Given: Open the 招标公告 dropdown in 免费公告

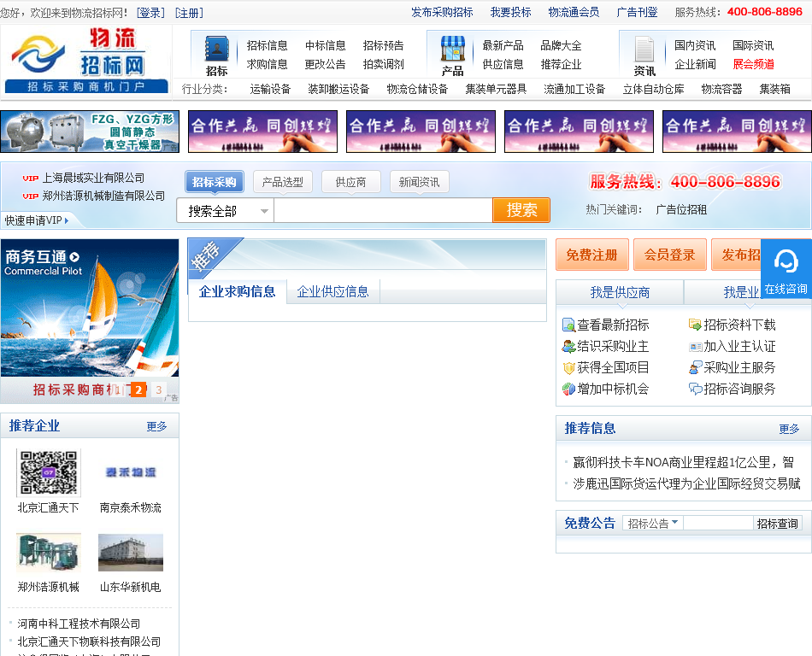Looking at the screenshot, I should (652, 524).
